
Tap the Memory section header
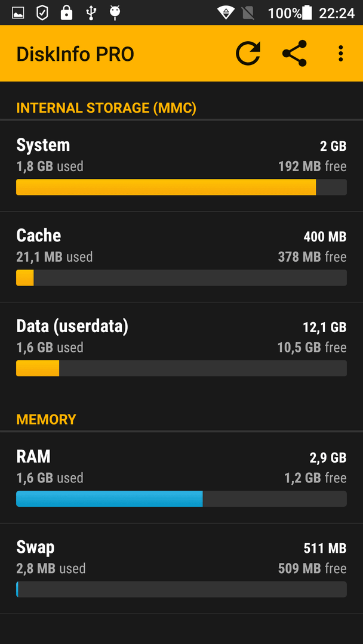(46, 419)
